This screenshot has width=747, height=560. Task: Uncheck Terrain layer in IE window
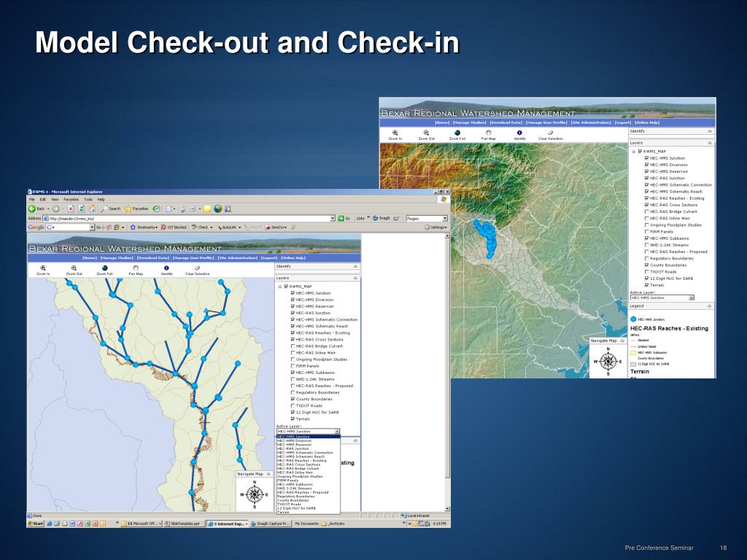(x=293, y=419)
